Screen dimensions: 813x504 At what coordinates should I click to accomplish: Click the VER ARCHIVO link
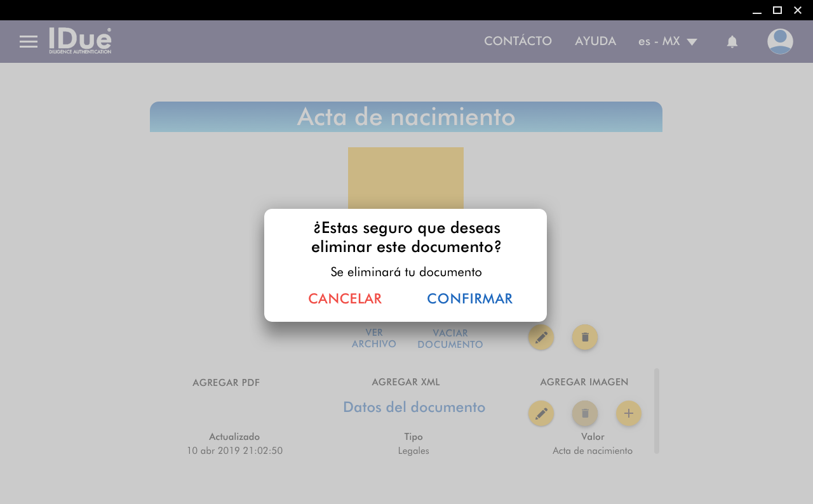click(374, 338)
